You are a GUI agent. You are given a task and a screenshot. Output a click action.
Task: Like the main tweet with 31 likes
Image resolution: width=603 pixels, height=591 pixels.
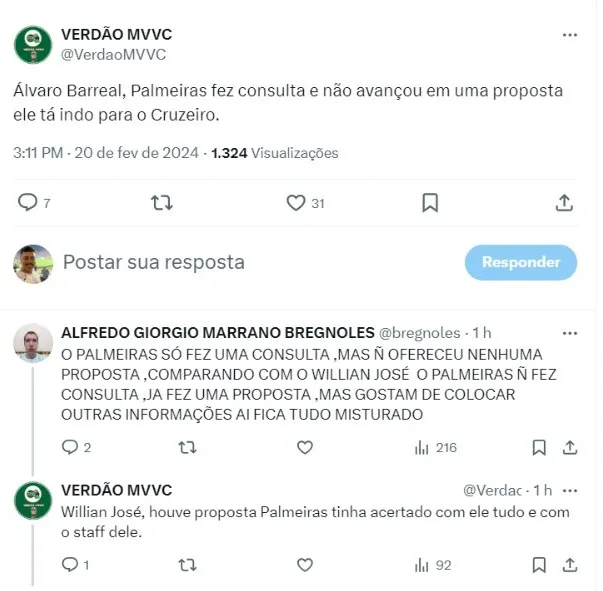pos(296,203)
